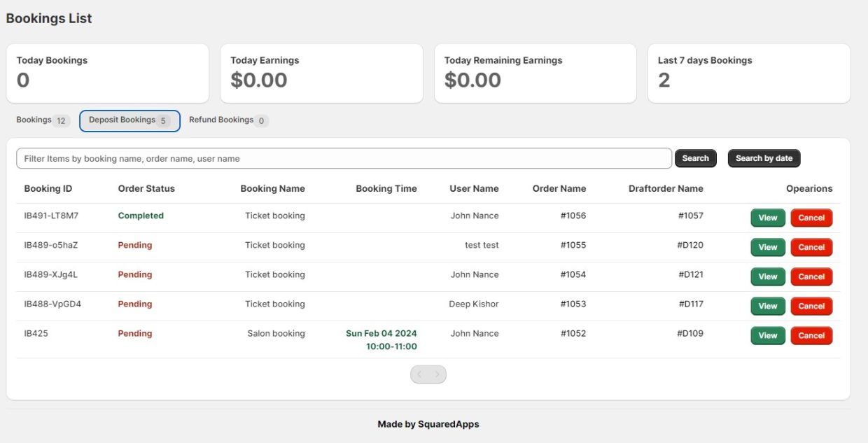Cancel booking IB489-XJg4L
The height and width of the screenshot is (443, 868).
coord(811,276)
